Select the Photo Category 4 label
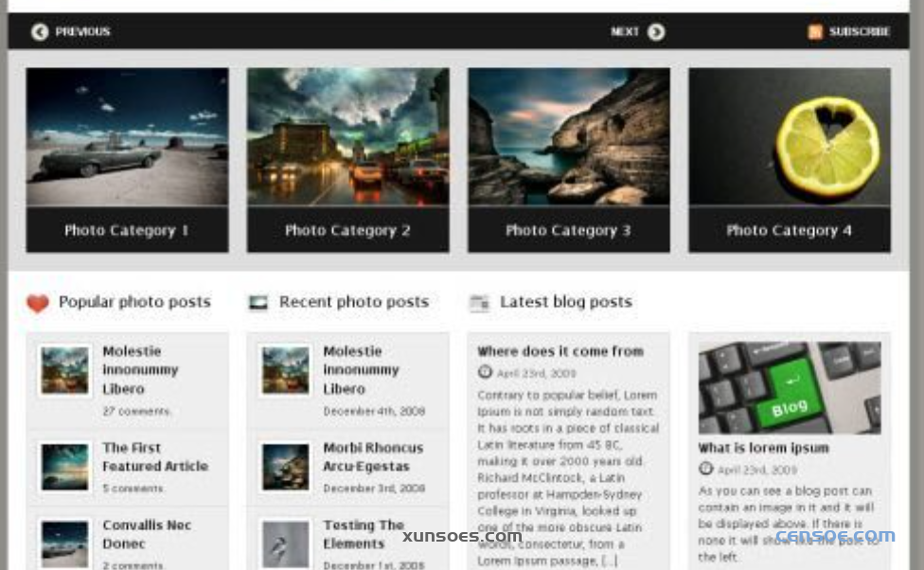Image resolution: width=924 pixels, height=570 pixels. (789, 230)
